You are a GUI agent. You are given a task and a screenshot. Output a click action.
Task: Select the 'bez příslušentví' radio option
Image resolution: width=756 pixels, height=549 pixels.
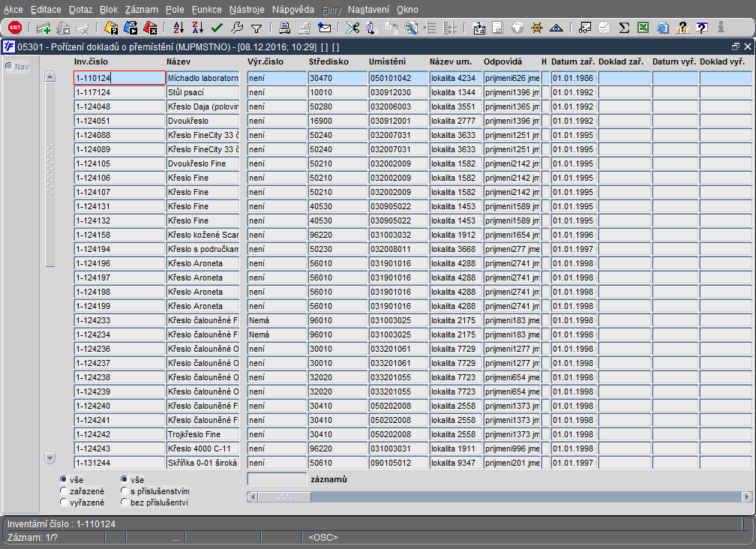click(x=124, y=502)
